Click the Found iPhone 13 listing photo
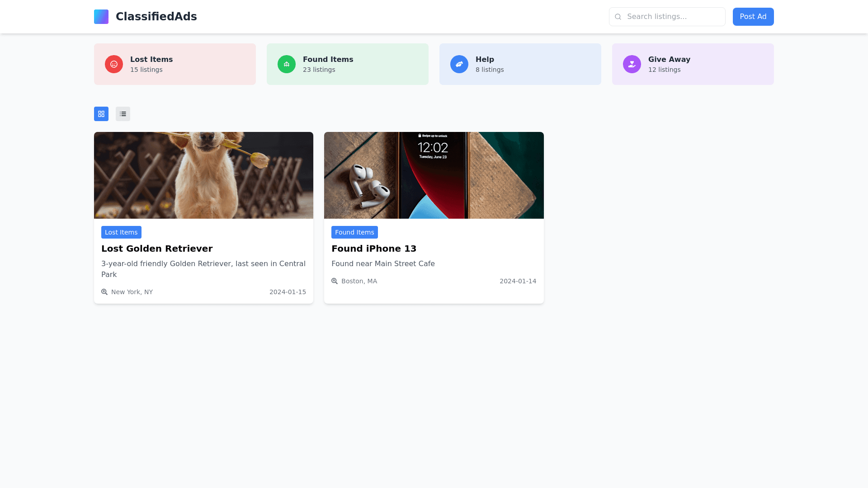Image resolution: width=868 pixels, height=488 pixels. (x=434, y=175)
